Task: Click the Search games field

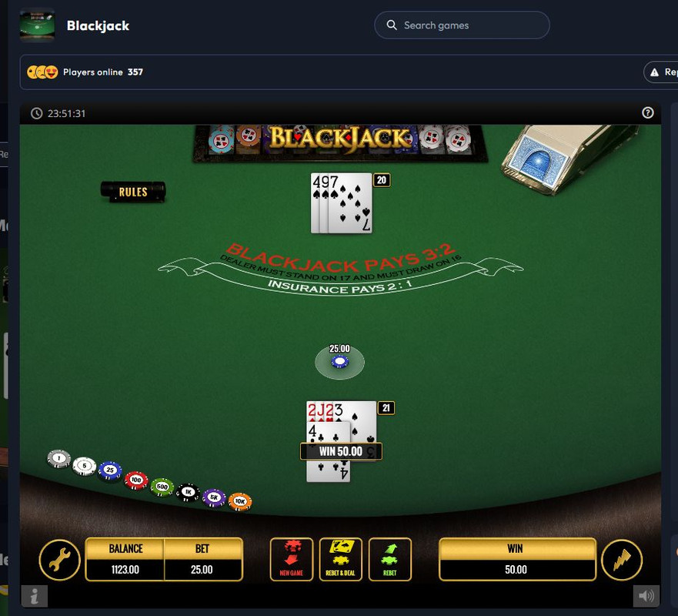Action: tap(462, 25)
